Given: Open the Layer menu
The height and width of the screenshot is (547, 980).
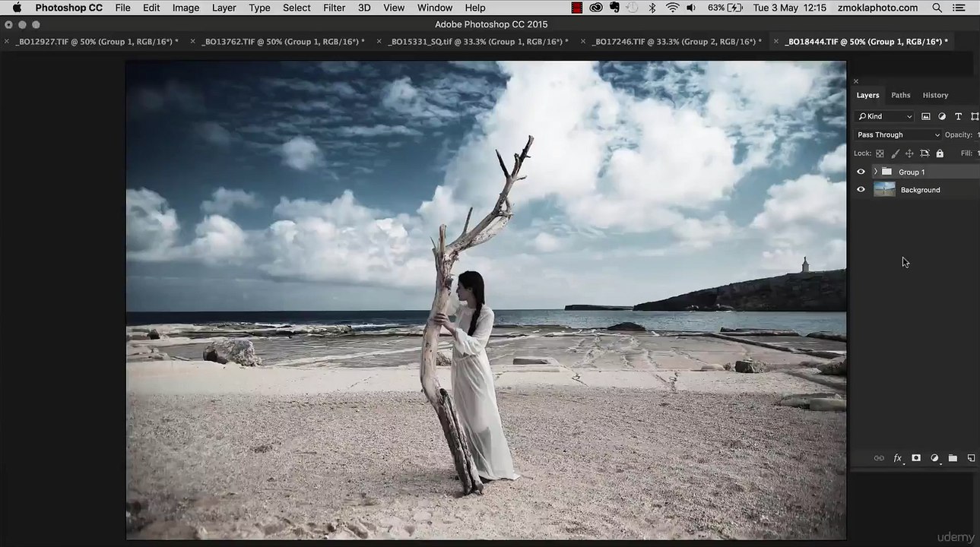Looking at the screenshot, I should 224,8.
